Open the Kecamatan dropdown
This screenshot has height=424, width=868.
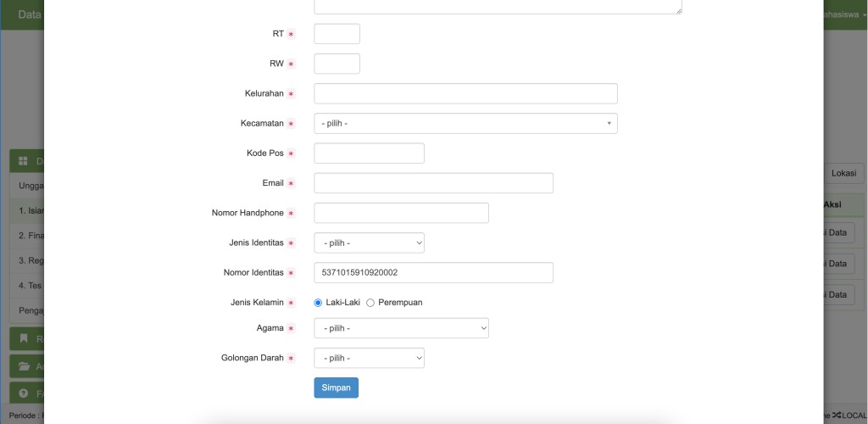pos(465,124)
